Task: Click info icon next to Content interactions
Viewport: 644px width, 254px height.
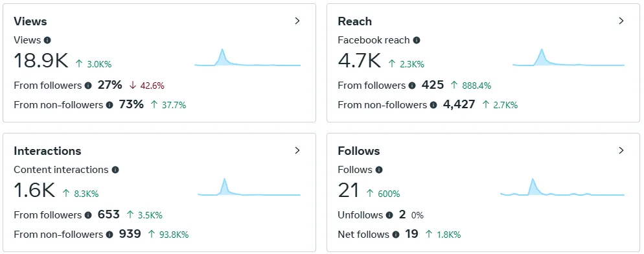Action: [x=115, y=170]
